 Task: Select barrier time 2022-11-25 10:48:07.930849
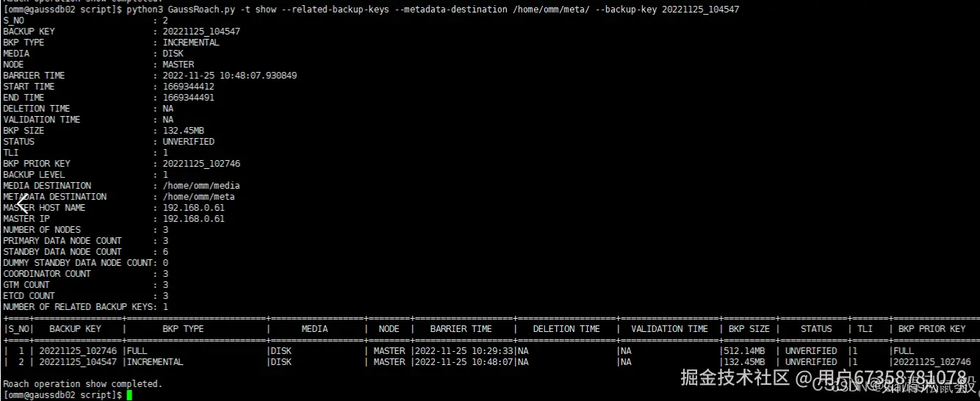[x=230, y=76]
